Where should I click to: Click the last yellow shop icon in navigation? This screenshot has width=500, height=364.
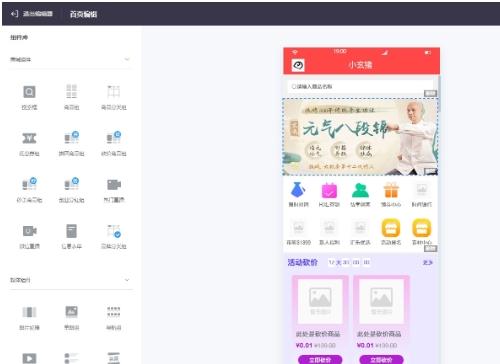click(x=422, y=228)
